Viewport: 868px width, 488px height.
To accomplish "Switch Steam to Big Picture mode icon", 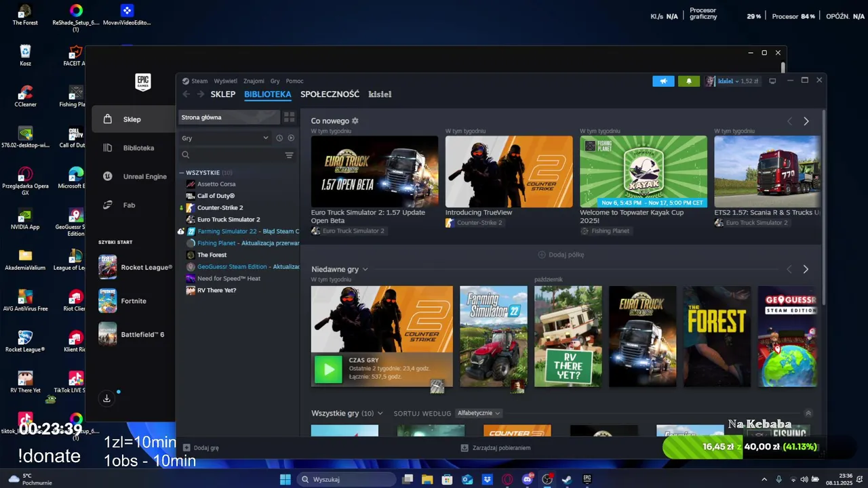I will 772,81.
